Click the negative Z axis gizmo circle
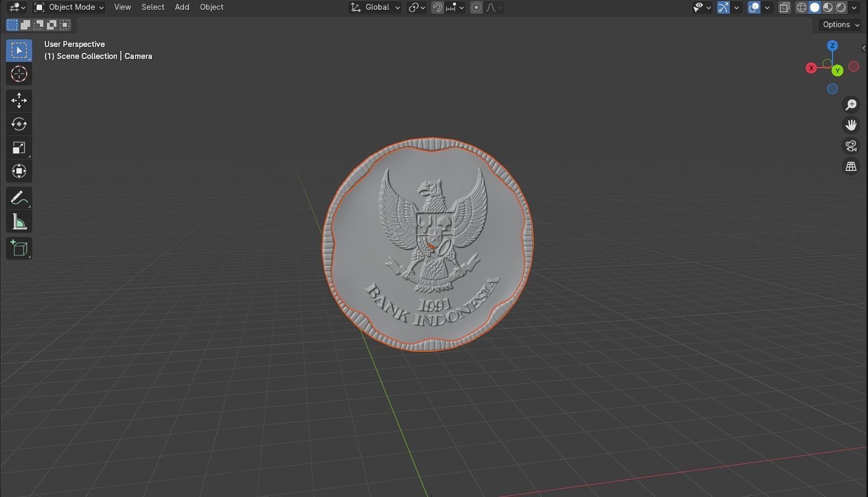Image resolution: width=868 pixels, height=497 pixels. tap(832, 89)
